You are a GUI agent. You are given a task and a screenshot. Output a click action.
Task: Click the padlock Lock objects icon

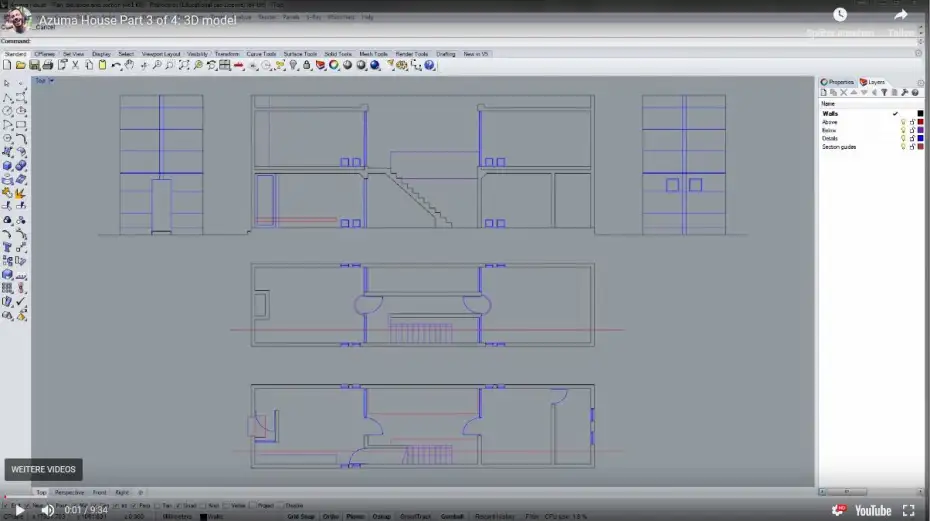[x=307, y=65]
